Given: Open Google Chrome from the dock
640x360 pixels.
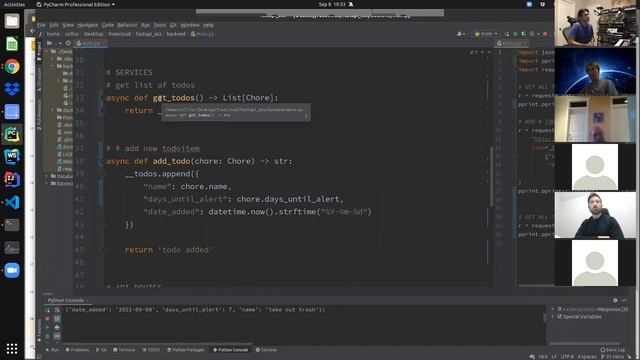Looking at the screenshot, I should (12, 66).
